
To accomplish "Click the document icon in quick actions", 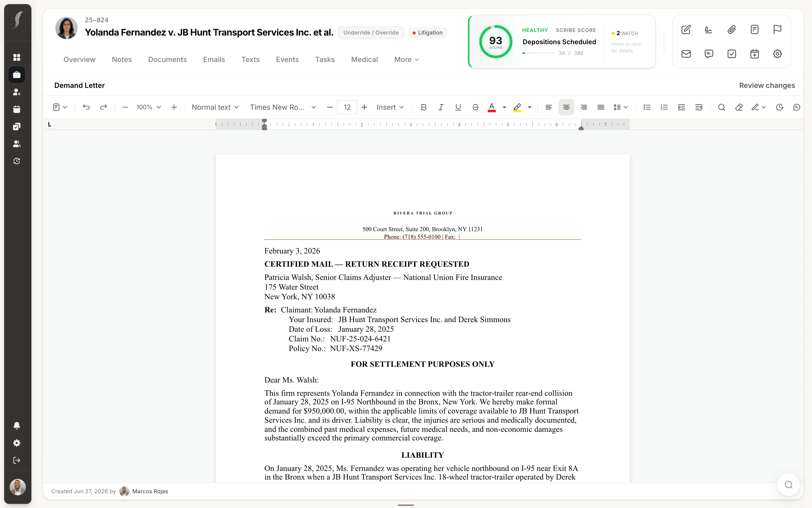I will coord(754,29).
